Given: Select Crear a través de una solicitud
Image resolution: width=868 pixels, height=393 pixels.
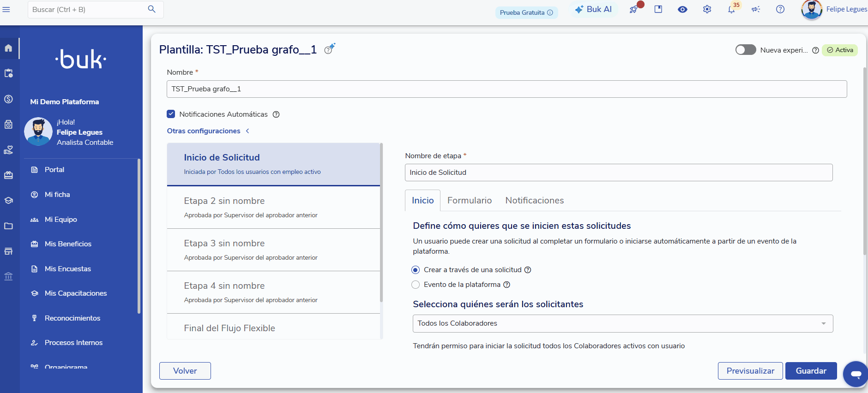Looking at the screenshot, I should 416,270.
